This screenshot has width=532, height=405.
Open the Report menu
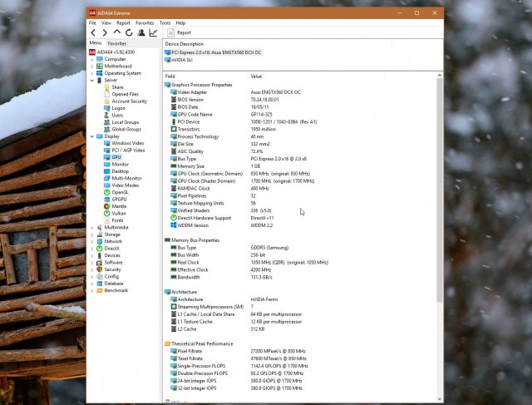tap(123, 22)
